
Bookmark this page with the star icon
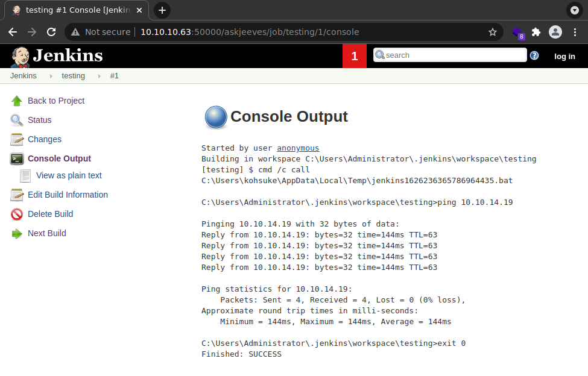pos(493,32)
